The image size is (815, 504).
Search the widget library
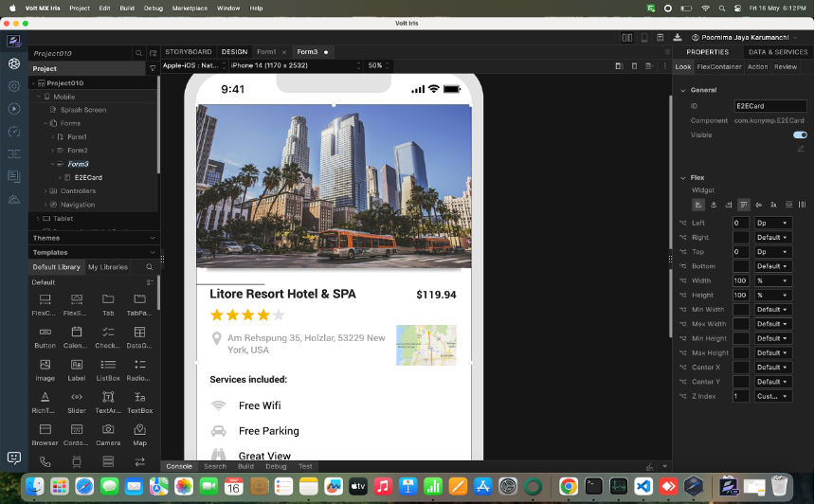(149, 267)
